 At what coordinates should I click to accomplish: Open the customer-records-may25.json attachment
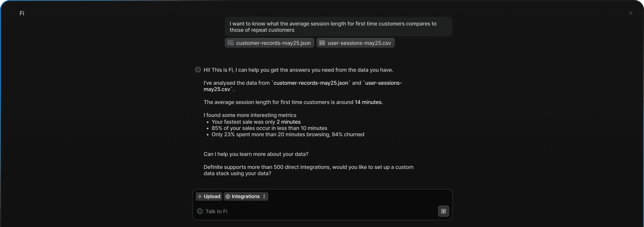273,43
